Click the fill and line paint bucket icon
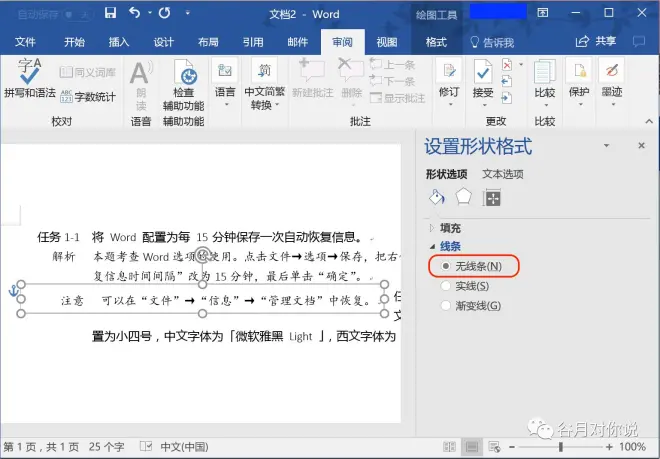 (x=436, y=197)
